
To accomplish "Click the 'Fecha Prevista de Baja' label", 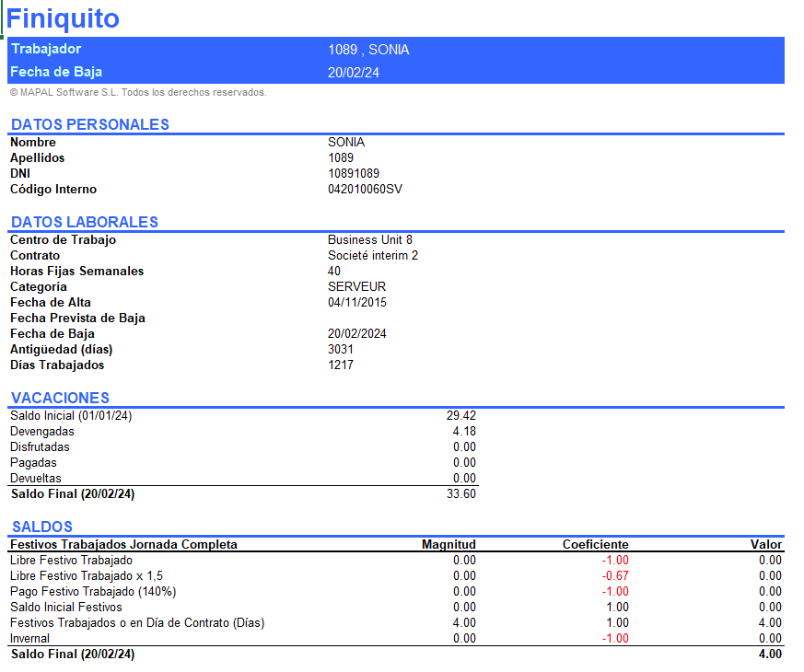I will pyautogui.click(x=77, y=319).
